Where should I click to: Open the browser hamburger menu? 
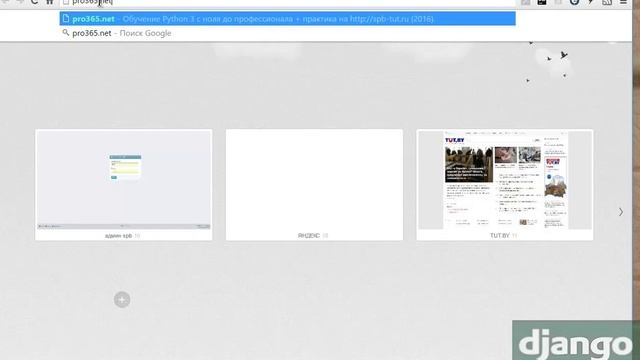click(x=623, y=2)
